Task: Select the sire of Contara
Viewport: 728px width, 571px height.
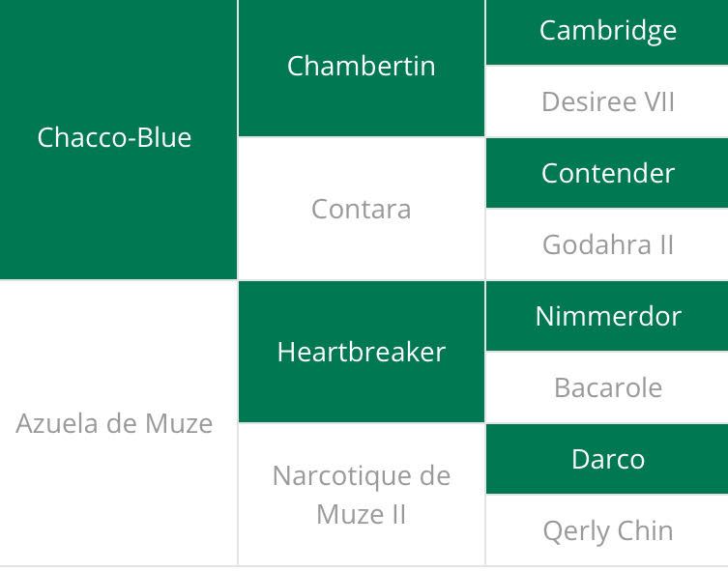Action: (x=607, y=173)
